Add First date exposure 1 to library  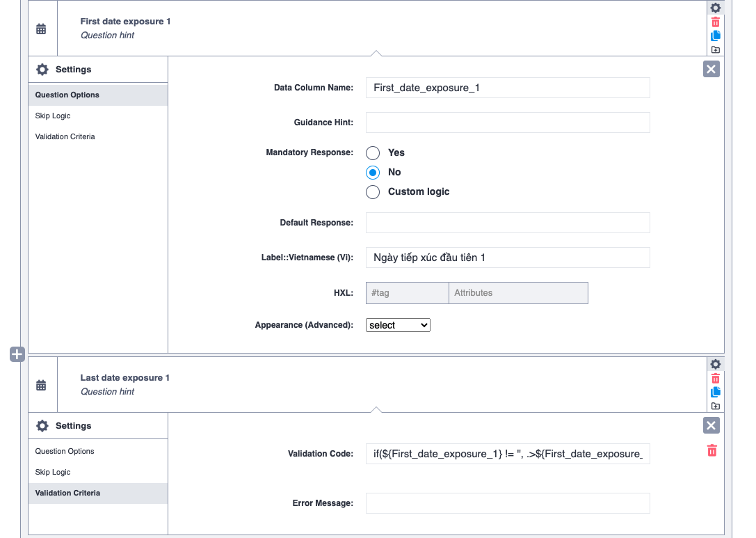(716, 49)
